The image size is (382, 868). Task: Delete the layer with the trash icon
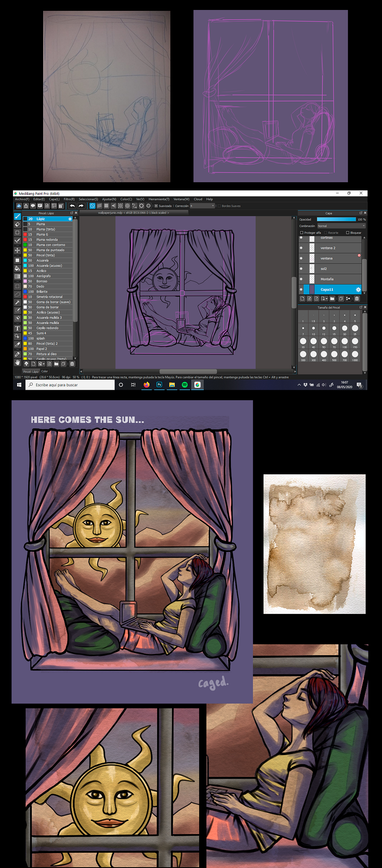pos(357,299)
